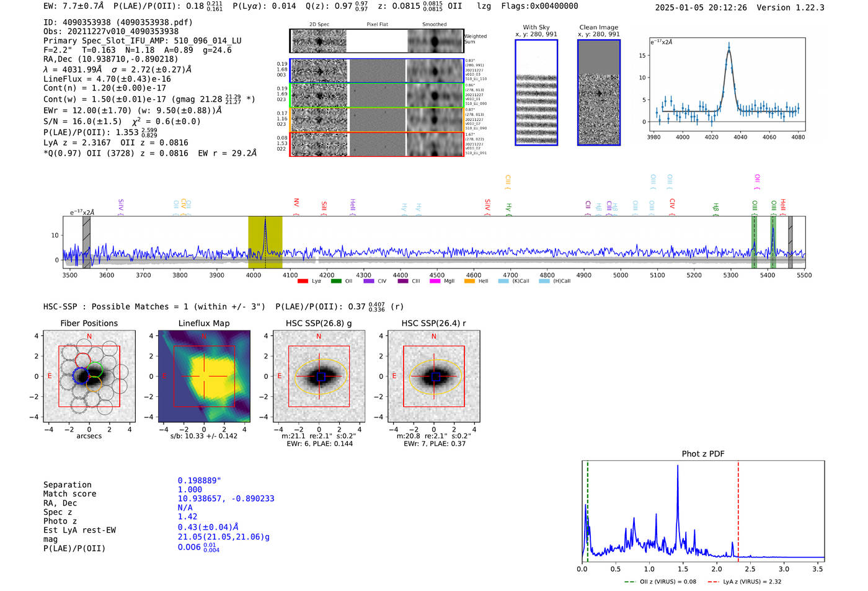This screenshot has width=868, height=591.
Task: Click the left green-shaded OIII band in the spectrum
Action: coord(755,242)
